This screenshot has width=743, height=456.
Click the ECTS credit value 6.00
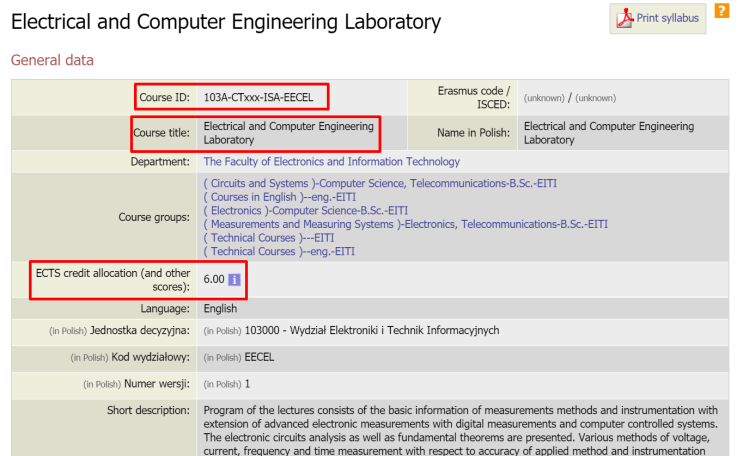click(214, 280)
